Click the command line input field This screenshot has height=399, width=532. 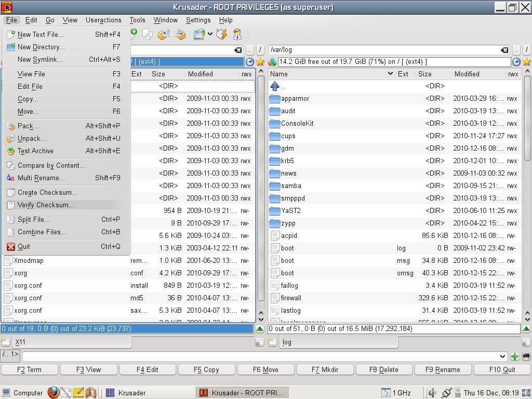(261, 356)
